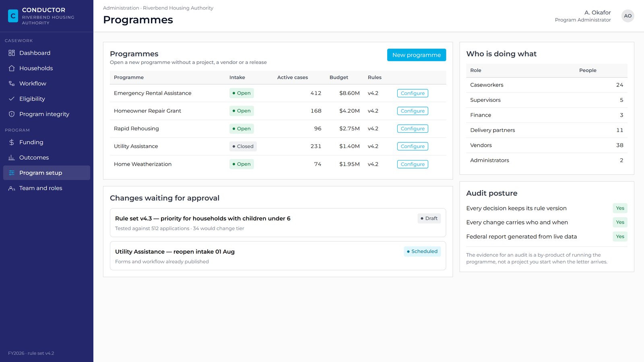Click Rapid Rehousing programme name
The image size is (644, 362).
[136, 128]
